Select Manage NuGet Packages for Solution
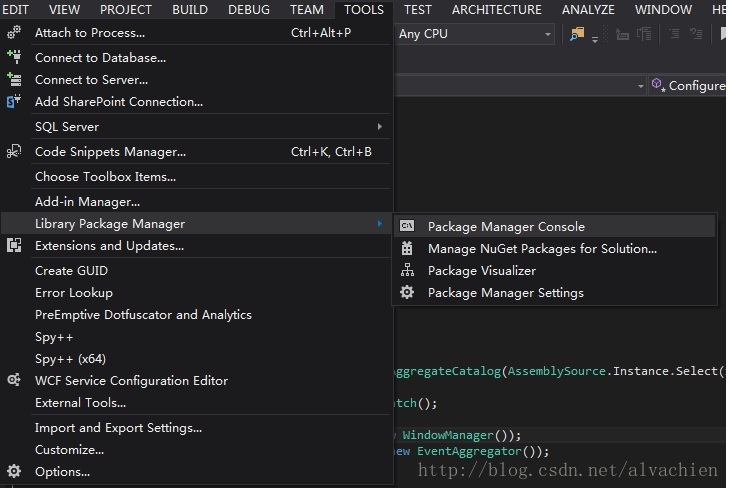This screenshot has width=729, height=490. pos(555,249)
